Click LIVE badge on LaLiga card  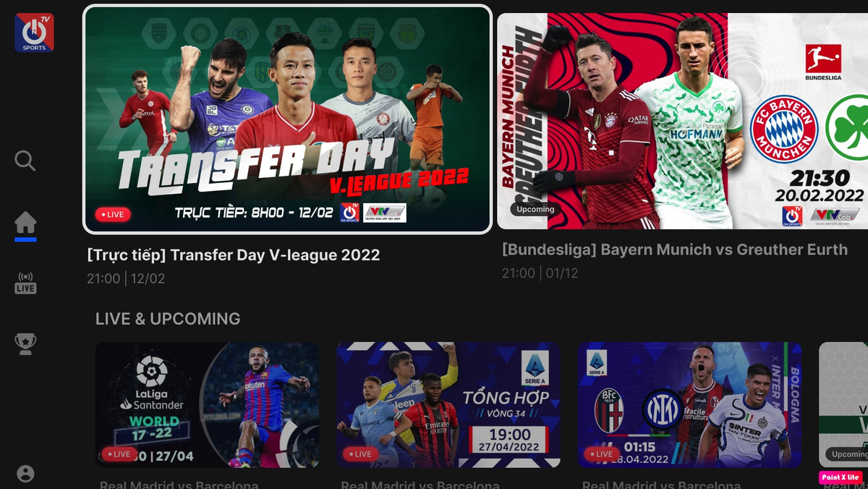pyautogui.click(x=119, y=454)
